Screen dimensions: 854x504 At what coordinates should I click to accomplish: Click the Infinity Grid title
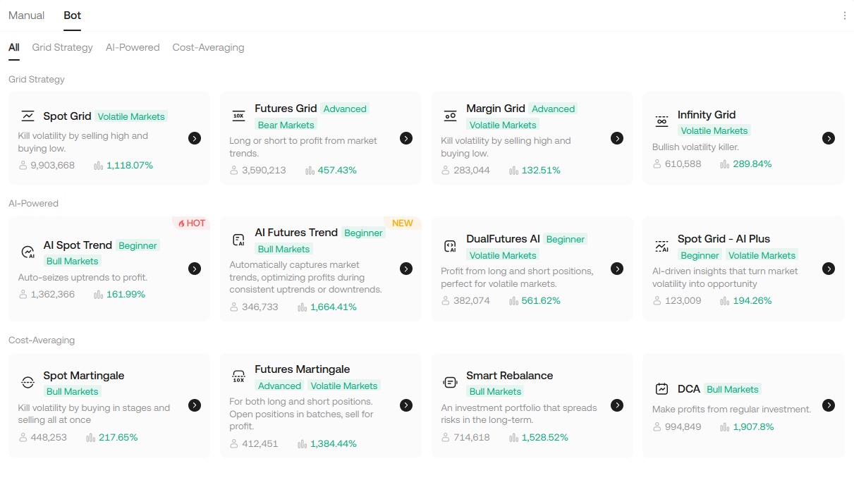point(707,115)
